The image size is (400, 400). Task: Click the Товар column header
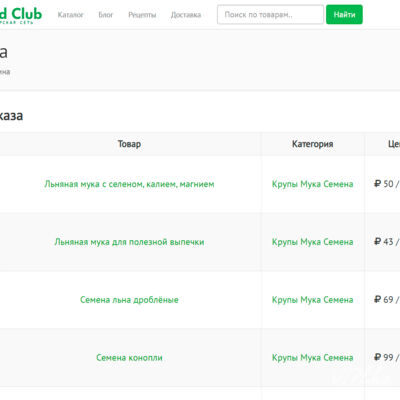tap(129, 144)
